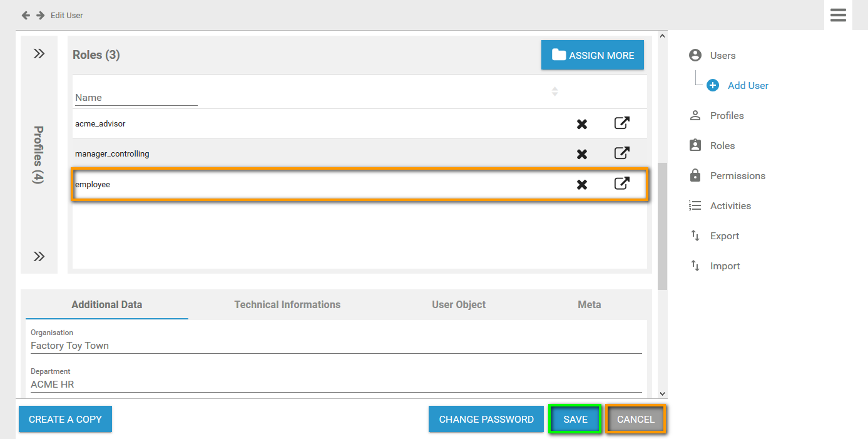This screenshot has width=868, height=439.
Task: Click the Import arrows icon
Action: tap(695, 266)
